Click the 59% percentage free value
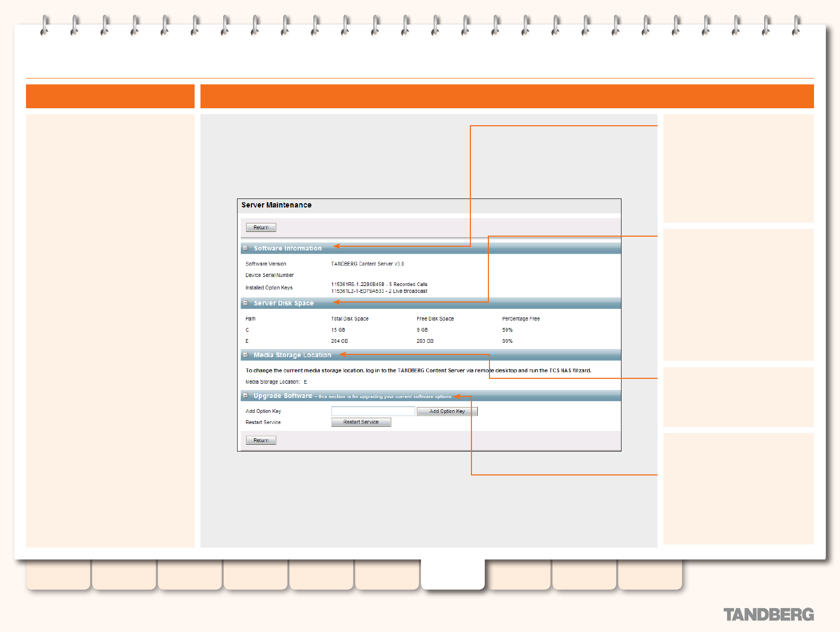 [507, 330]
